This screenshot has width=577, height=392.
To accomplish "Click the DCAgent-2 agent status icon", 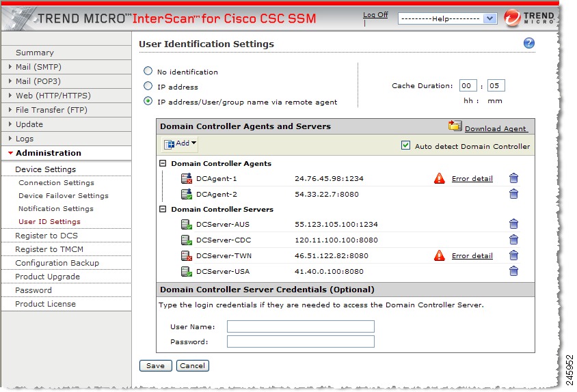I will coord(187,194).
